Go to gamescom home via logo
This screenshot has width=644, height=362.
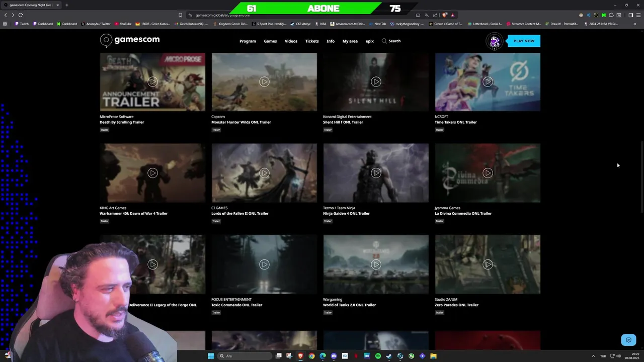point(130,40)
